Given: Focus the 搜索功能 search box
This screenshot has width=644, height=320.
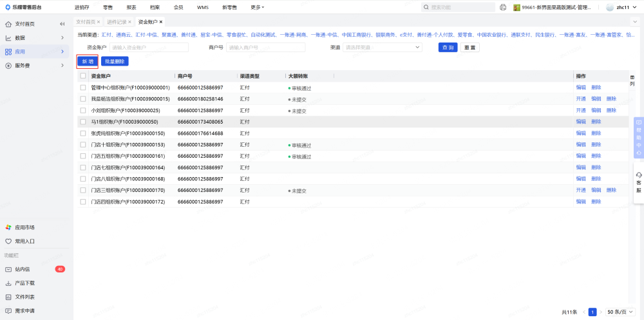Looking at the screenshot, I should tap(458, 7).
